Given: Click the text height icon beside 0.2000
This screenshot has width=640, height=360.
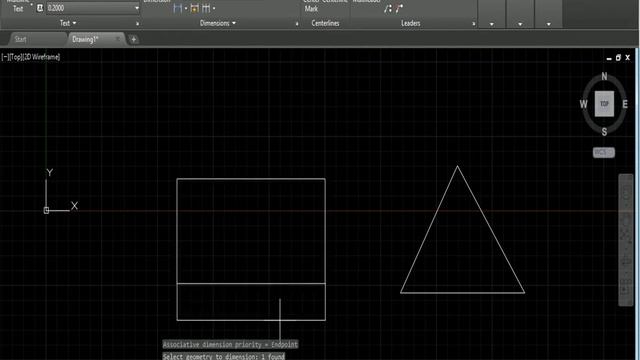Looking at the screenshot, I should [40, 8].
